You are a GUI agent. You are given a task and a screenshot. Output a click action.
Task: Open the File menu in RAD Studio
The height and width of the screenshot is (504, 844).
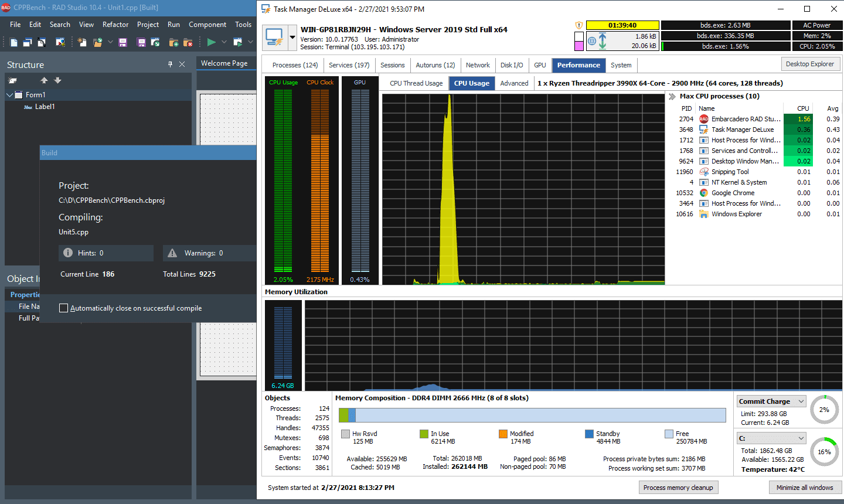[15, 25]
